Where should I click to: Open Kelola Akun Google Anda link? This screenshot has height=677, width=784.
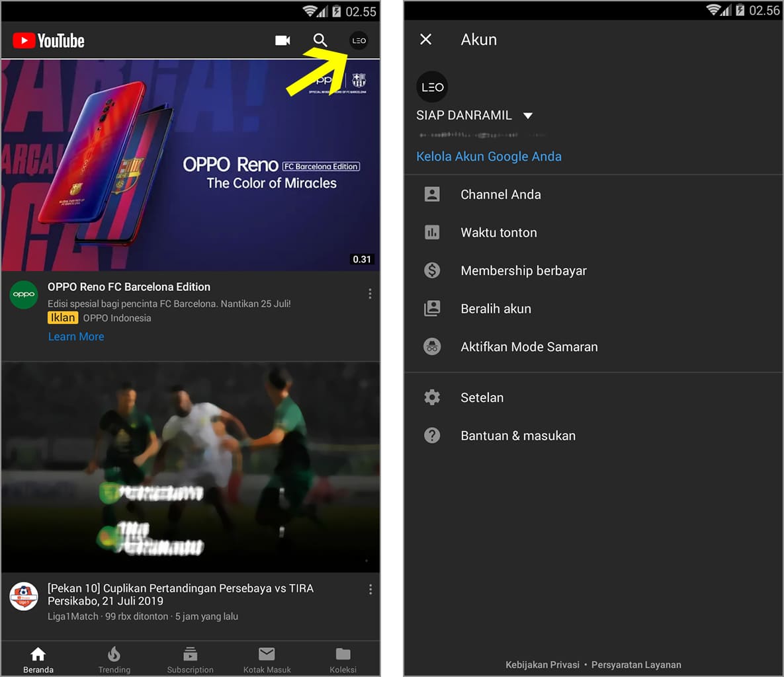(x=488, y=157)
